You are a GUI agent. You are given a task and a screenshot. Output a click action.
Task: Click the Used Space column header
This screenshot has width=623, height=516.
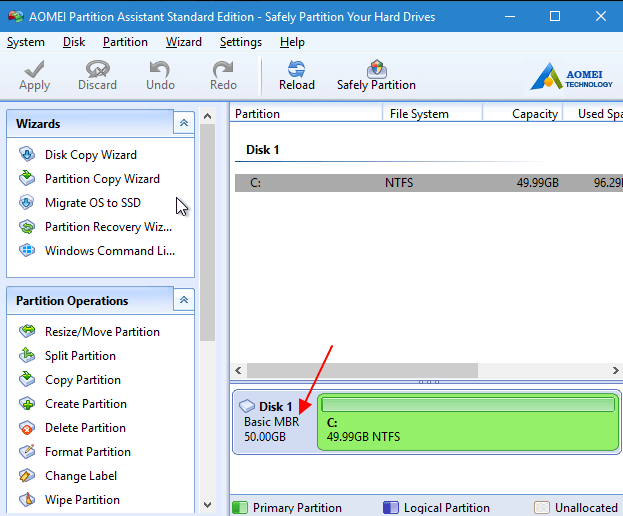coord(593,114)
